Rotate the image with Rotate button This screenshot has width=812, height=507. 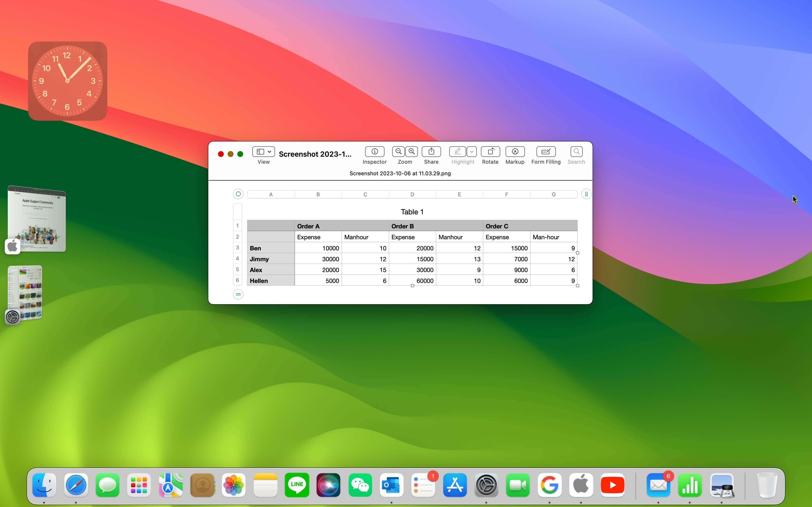490,152
